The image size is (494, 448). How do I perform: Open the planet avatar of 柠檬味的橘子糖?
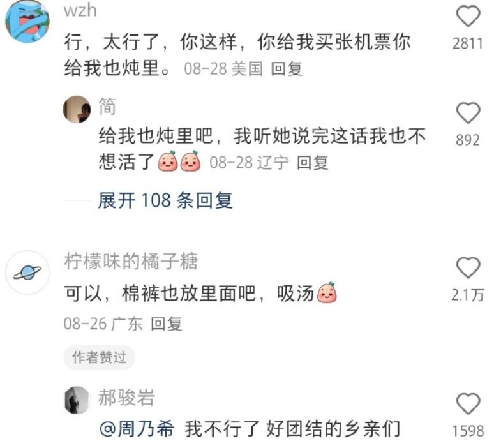click(x=27, y=273)
